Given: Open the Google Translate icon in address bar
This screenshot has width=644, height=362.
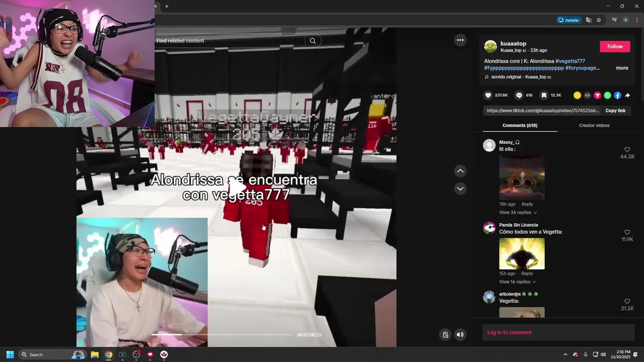Looking at the screenshot, I should pyautogui.click(x=588, y=20).
